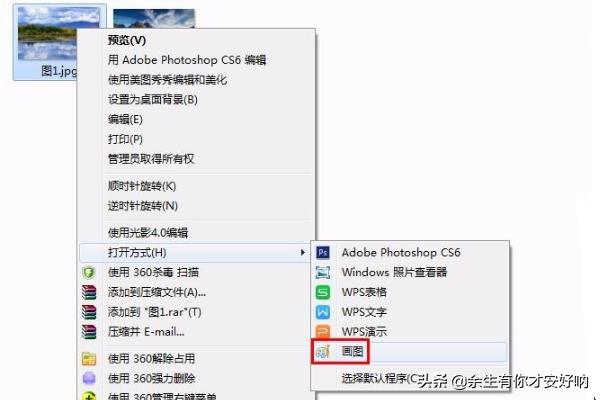600x400 pixels.
Task: Select 逆时针旋转(N) option
Action: [143, 206]
